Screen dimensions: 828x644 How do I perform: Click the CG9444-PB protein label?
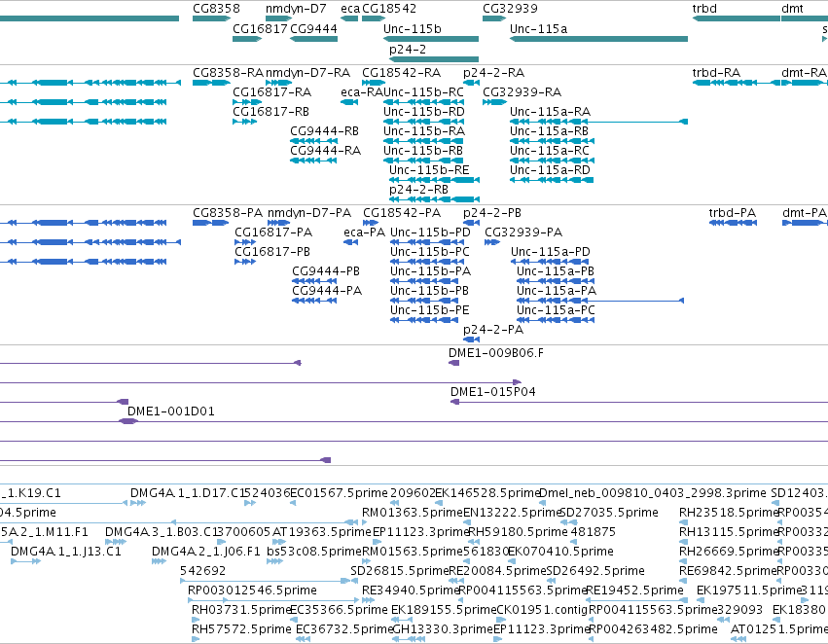tap(326, 271)
